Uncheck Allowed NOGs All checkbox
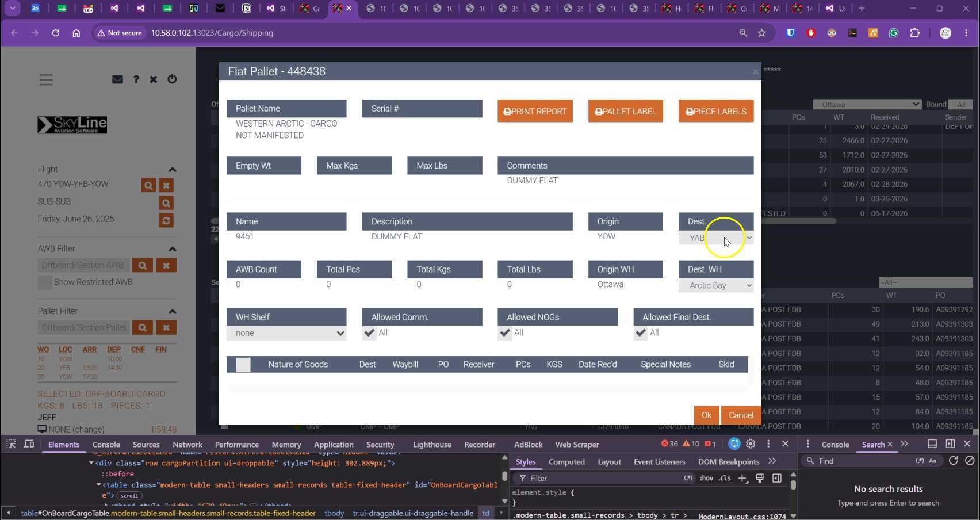The height and width of the screenshot is (520, 980). [x=505, y=333]
